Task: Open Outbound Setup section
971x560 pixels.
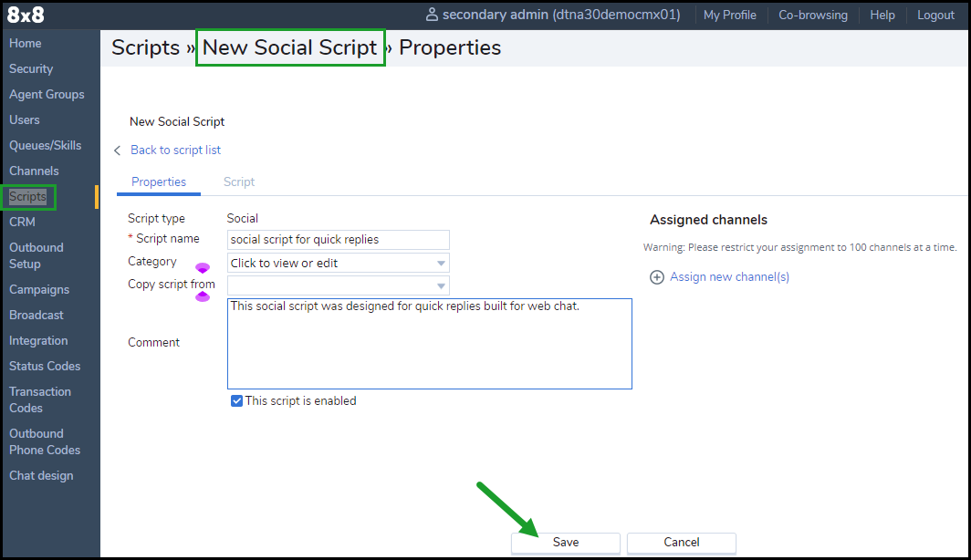Action: 36,255
